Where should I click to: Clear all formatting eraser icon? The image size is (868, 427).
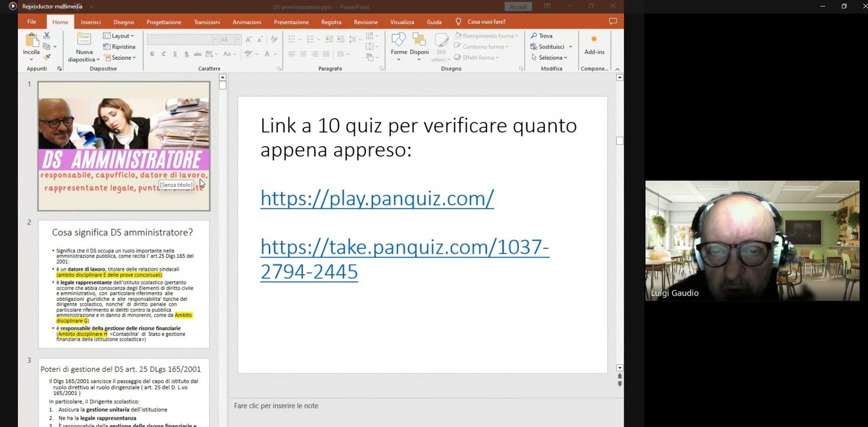[x=274, y=40]
